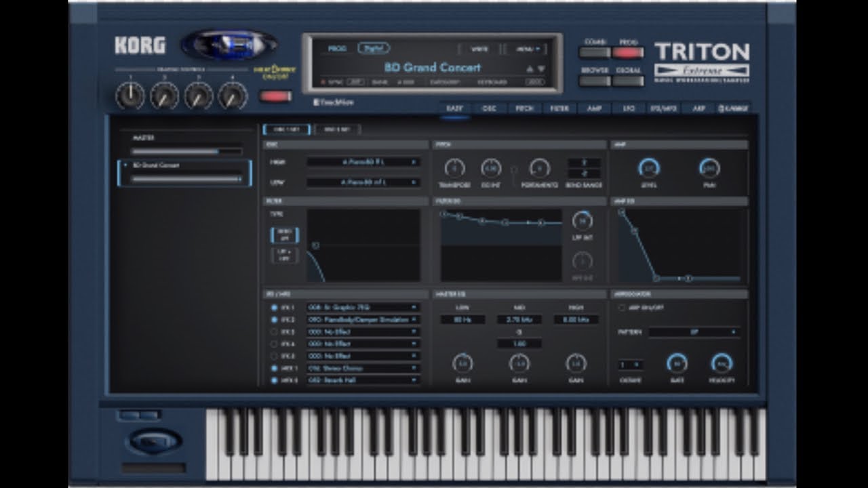Viewport: 868px width, 488px height.
Task: Click the up arrow for previous program
Action: pos(530,68)
